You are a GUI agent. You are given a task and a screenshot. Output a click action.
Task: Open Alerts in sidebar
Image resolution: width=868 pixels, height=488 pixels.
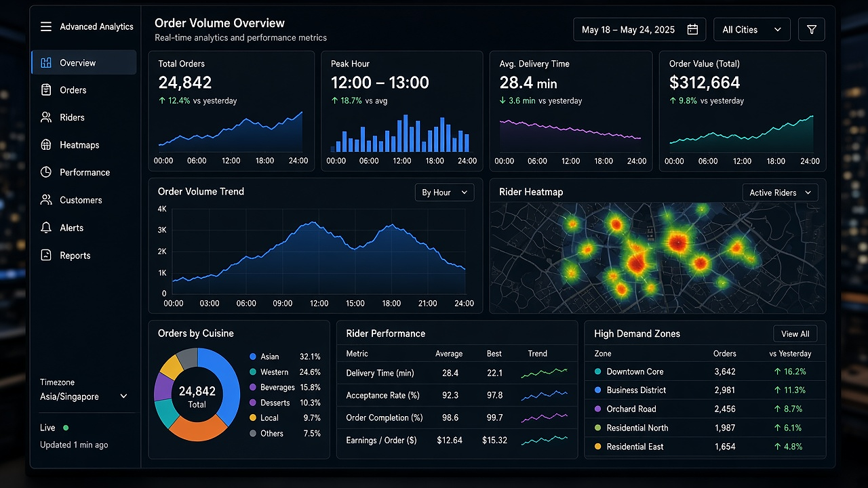tap(84, 228)
